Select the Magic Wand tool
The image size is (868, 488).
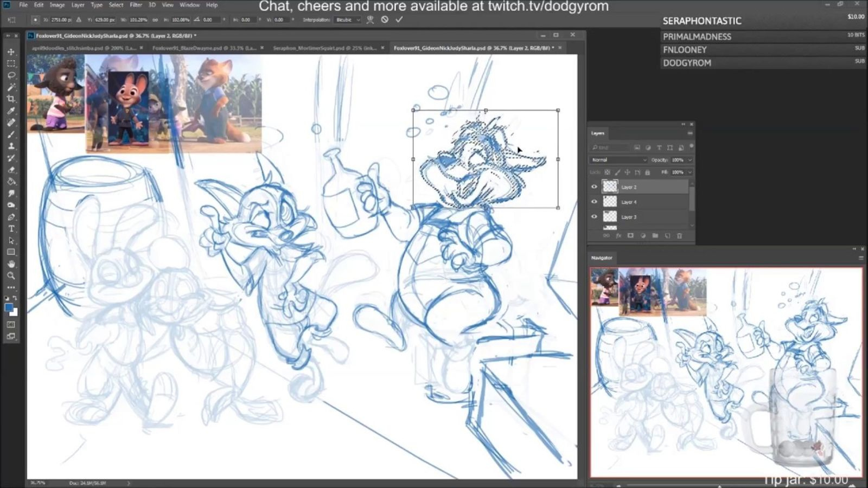click(11, 87)
